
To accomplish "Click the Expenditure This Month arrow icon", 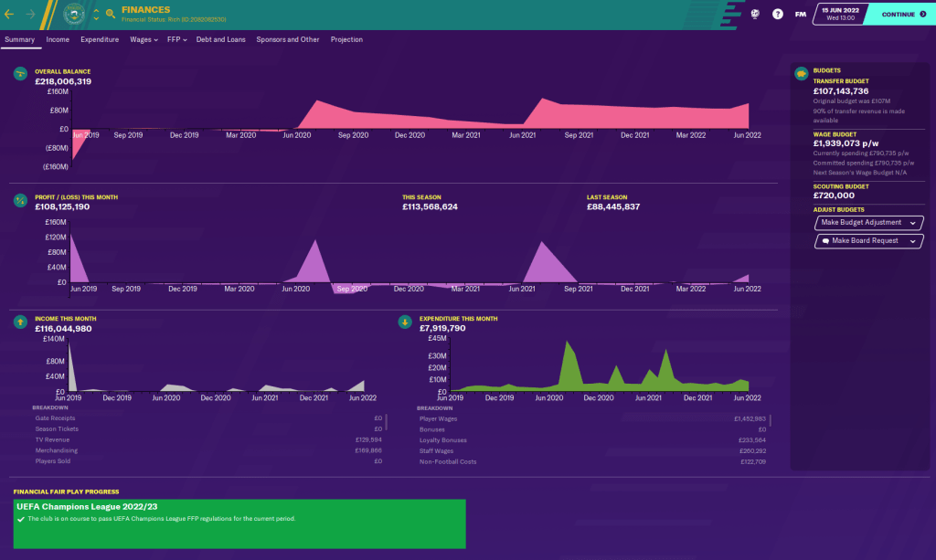I will 404,322.
